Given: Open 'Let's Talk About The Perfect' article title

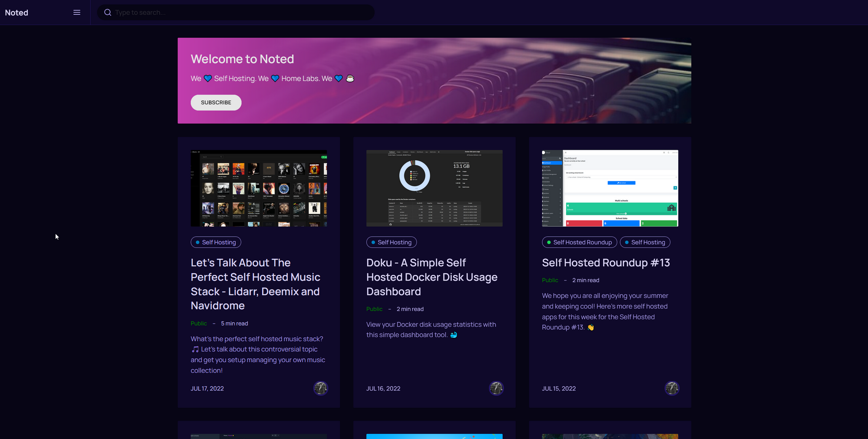Looking at the screenshot, I should 255,284.
